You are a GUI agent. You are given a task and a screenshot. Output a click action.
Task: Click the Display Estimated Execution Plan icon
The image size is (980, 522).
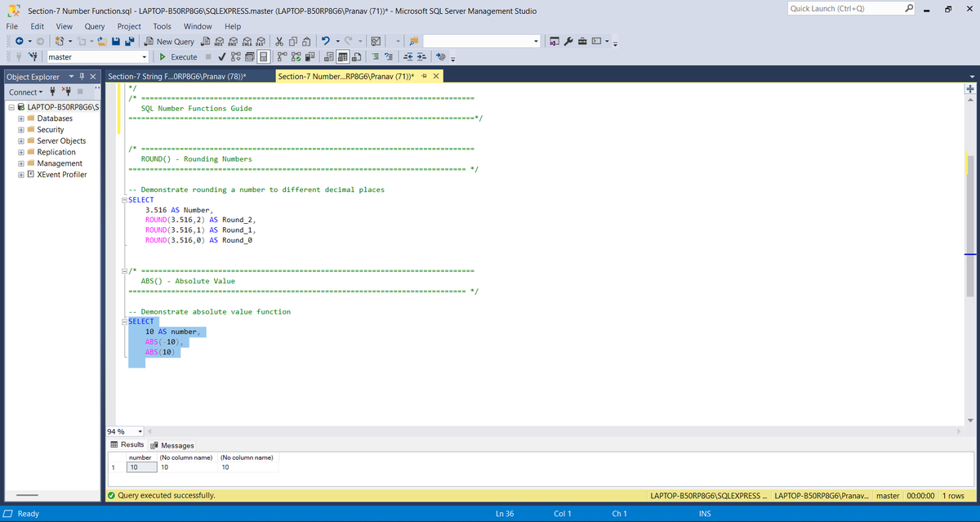(235, 56)
